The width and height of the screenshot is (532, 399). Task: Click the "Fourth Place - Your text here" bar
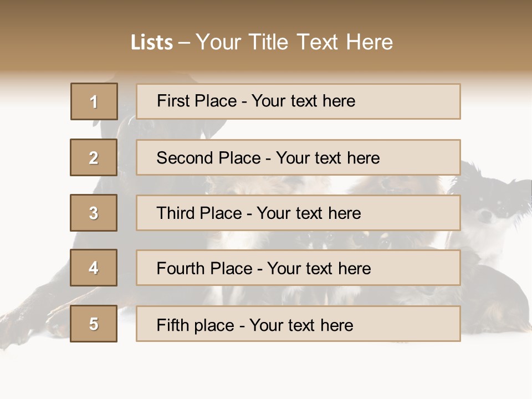[298, 268]
